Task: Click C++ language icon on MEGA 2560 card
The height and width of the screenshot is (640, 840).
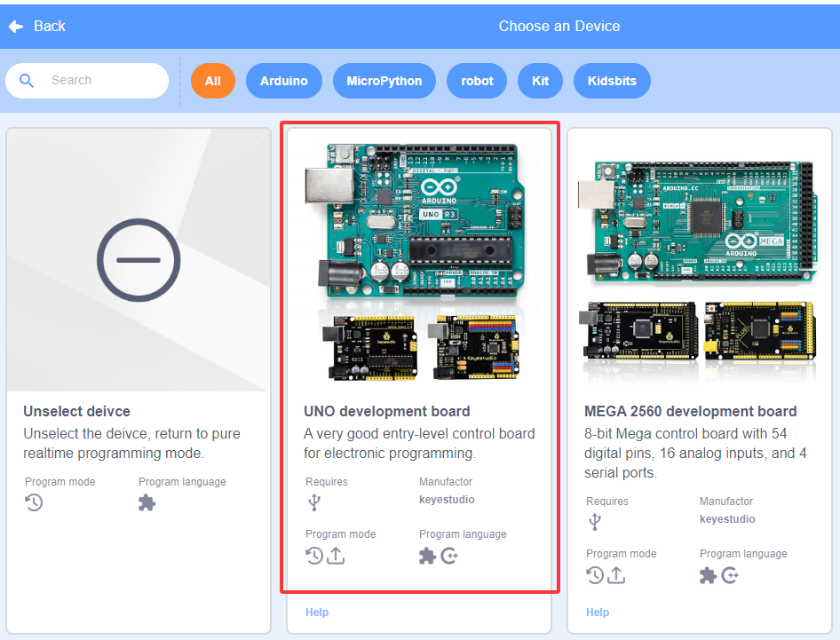Action: 730,575
